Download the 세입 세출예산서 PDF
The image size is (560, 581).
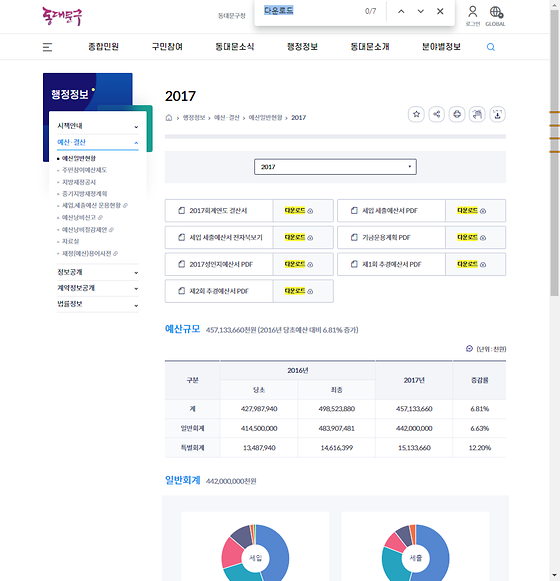click(x=475, y=210)
